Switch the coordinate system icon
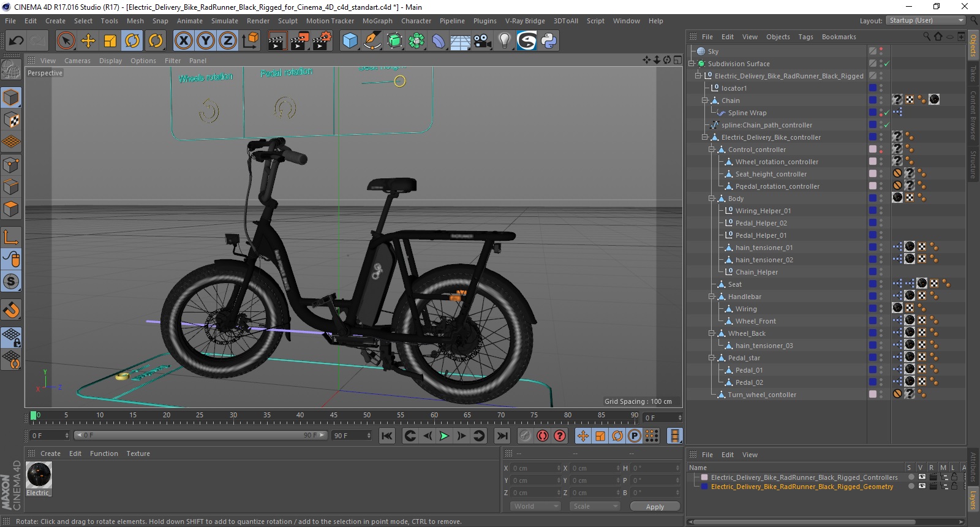This screenshot has height=527, width=980. click(250, 41)
